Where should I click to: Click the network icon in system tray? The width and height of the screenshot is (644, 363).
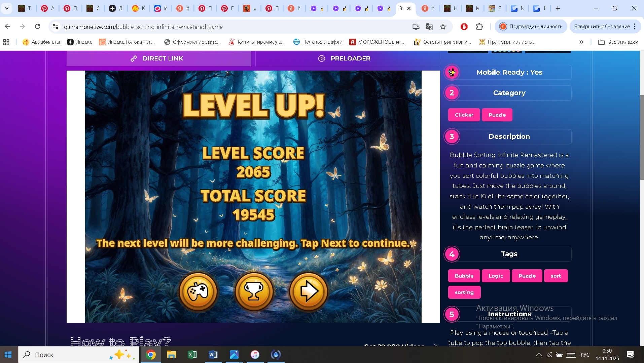[549, 355]
